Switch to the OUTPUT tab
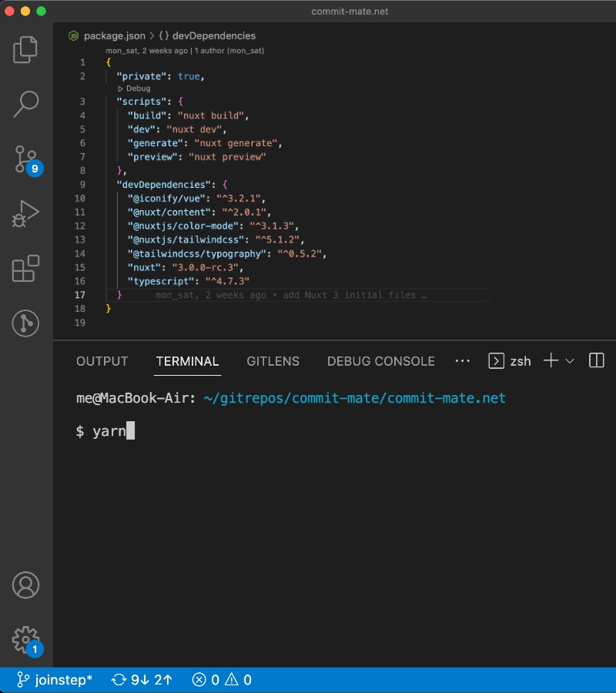 coord(102,361)
